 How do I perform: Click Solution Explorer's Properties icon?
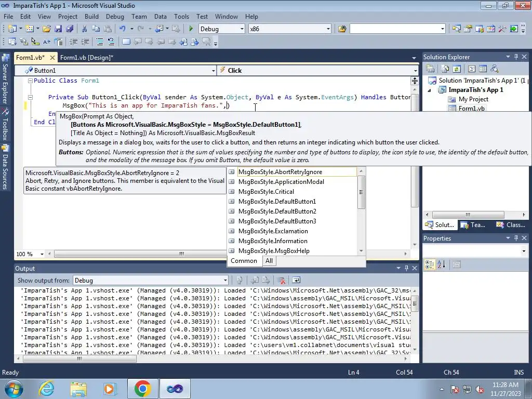pyautogui.click(x=430, y=69)
